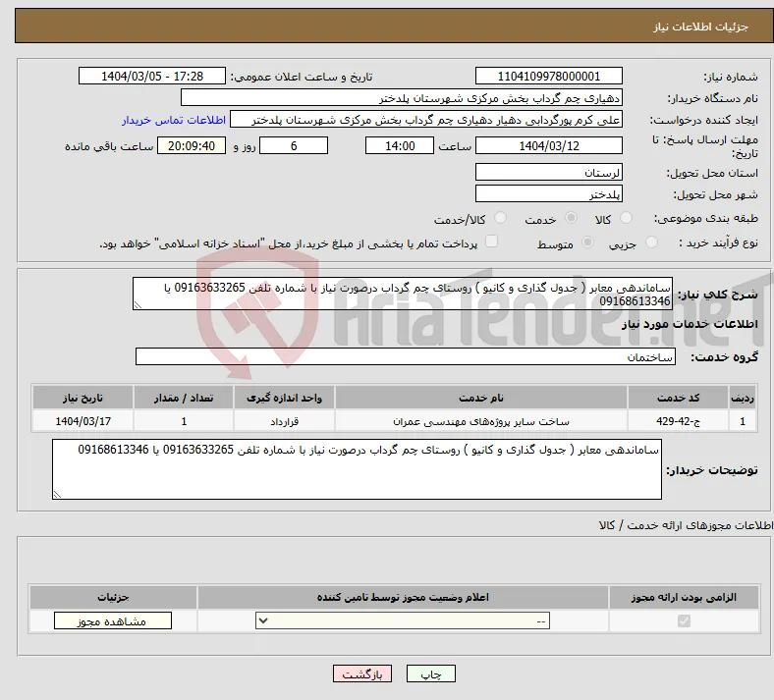Click the جزئیات اطلاعات نیاز page title
Image resolution: width=774 pixels, height=700 pixels.
point(700,27)
